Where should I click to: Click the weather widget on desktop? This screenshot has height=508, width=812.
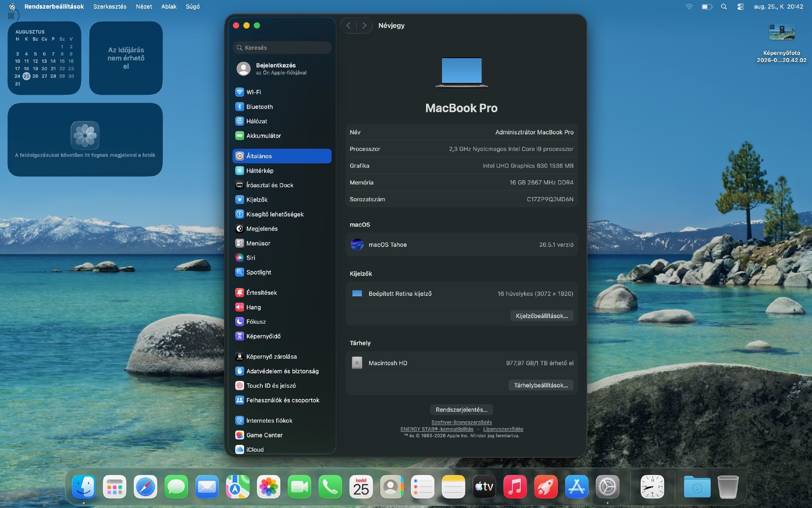click(126, 58)
